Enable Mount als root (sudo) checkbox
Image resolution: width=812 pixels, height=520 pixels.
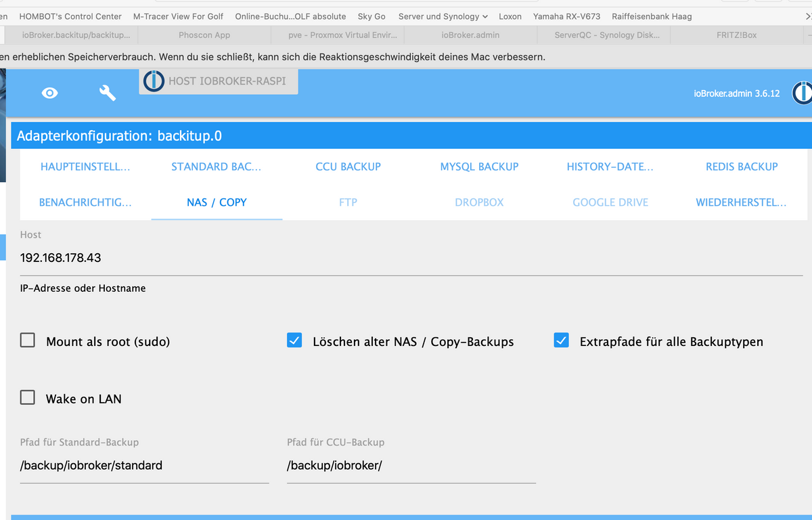(28, 340)
